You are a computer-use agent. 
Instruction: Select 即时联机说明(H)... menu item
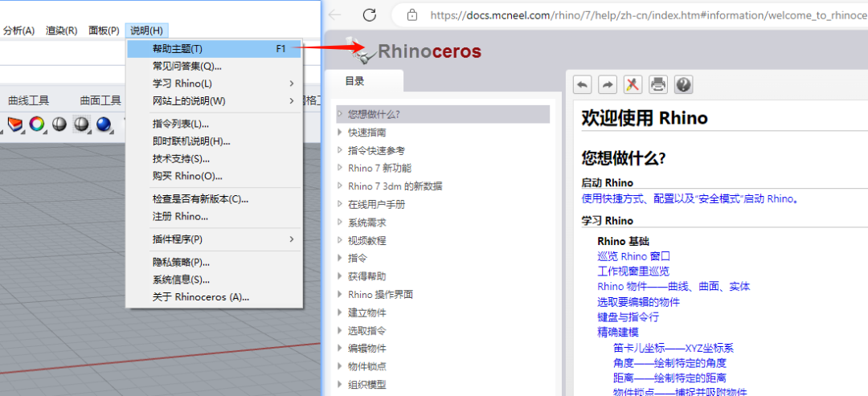215,141
